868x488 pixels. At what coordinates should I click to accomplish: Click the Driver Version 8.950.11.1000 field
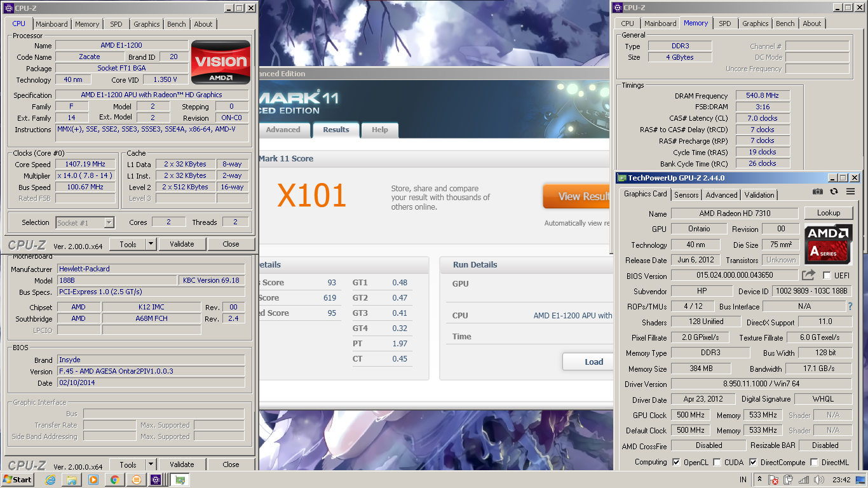[761, 384]
